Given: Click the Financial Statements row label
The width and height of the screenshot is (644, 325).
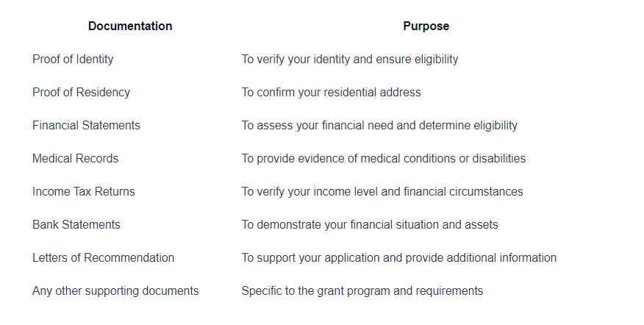Looking at the screenshot, I should coord(86,125).
